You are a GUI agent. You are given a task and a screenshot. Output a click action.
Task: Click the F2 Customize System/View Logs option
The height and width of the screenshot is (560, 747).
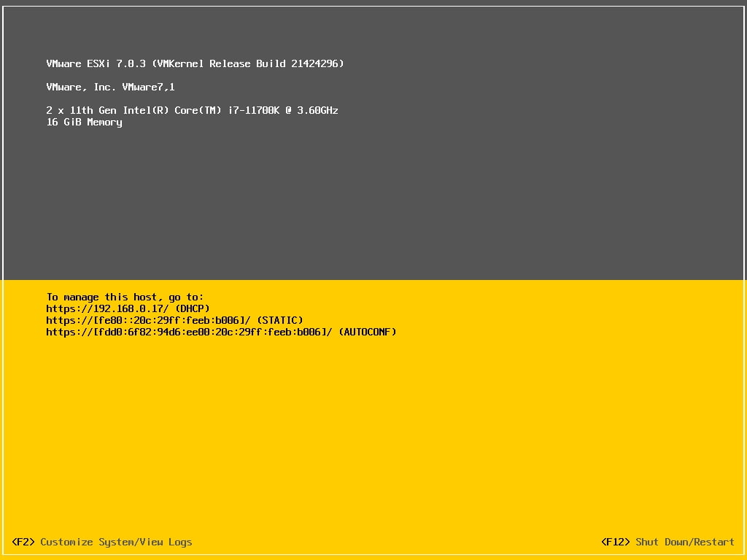click(x=102, y=542)
